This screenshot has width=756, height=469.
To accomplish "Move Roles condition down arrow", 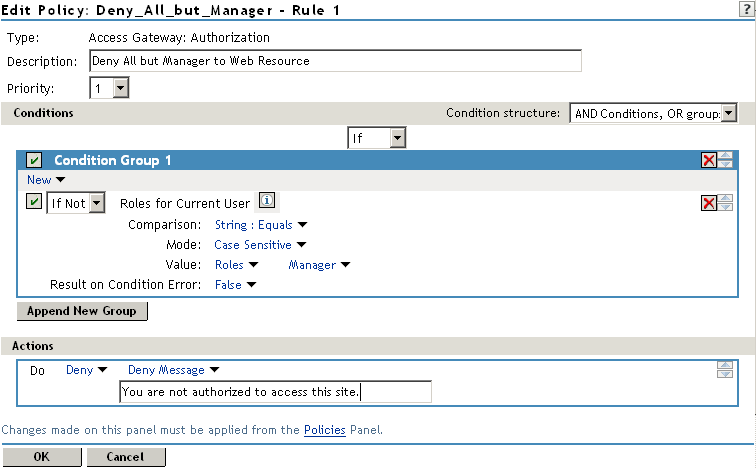I will [725, 207].
